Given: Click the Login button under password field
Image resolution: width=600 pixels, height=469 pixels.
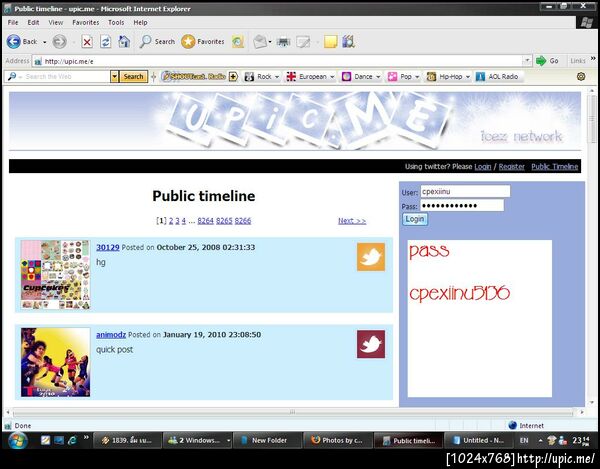Looking at the screenshot, I should tap(415, 219).
